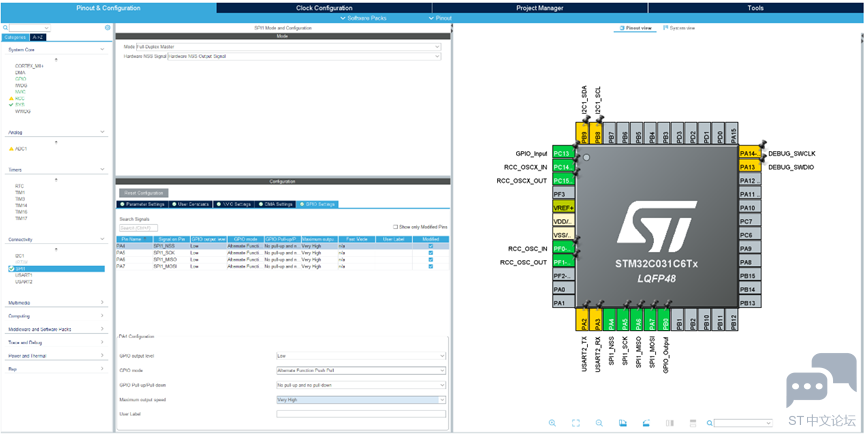Select USART1 in the Connectivity list
This screenshot has height=436, width=865.
click(x=24, y=275)
